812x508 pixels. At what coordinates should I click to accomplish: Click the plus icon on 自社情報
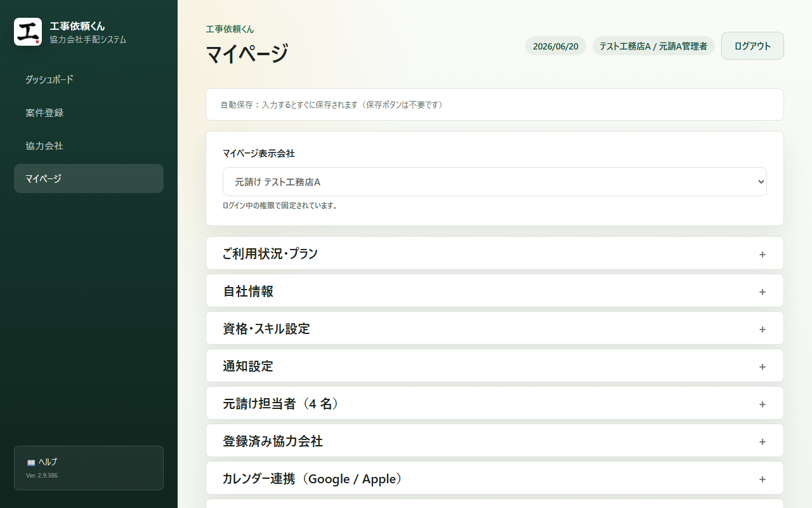coord(763,292)
